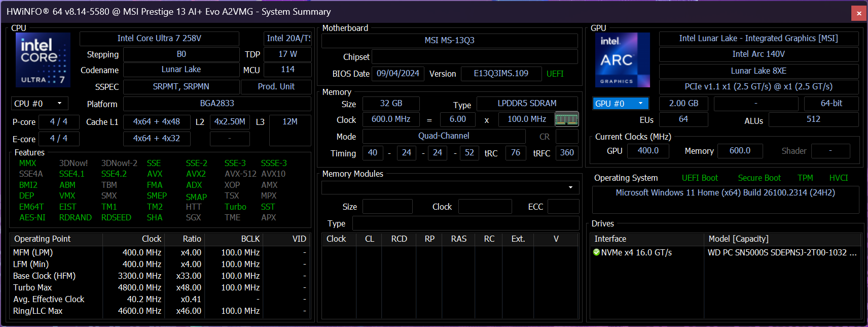Click the HVCI status label
The image size is (868, 327).
coord(838,178)
